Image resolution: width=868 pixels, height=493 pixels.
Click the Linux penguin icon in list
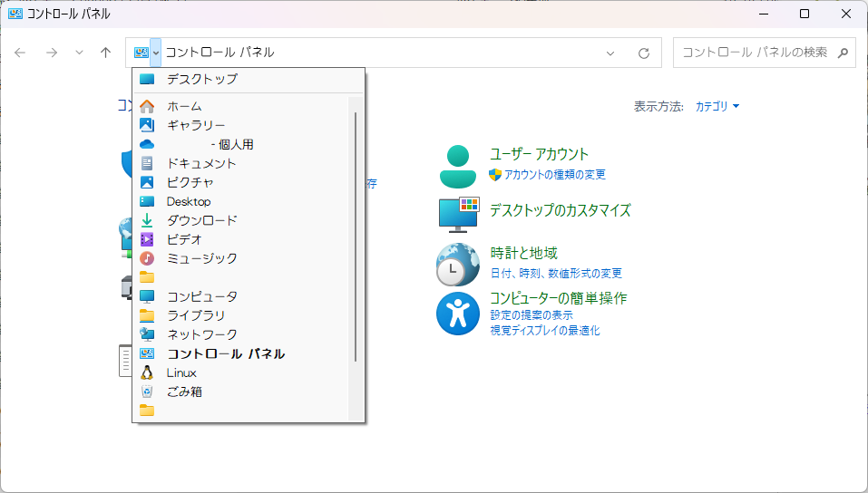click(147, 372)
